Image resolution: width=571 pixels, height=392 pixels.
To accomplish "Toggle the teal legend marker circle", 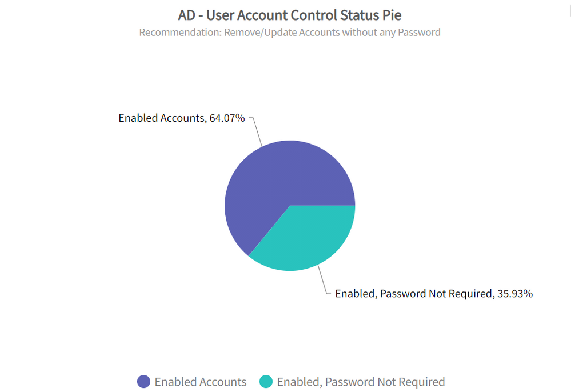I will click(x=266, y=382).
